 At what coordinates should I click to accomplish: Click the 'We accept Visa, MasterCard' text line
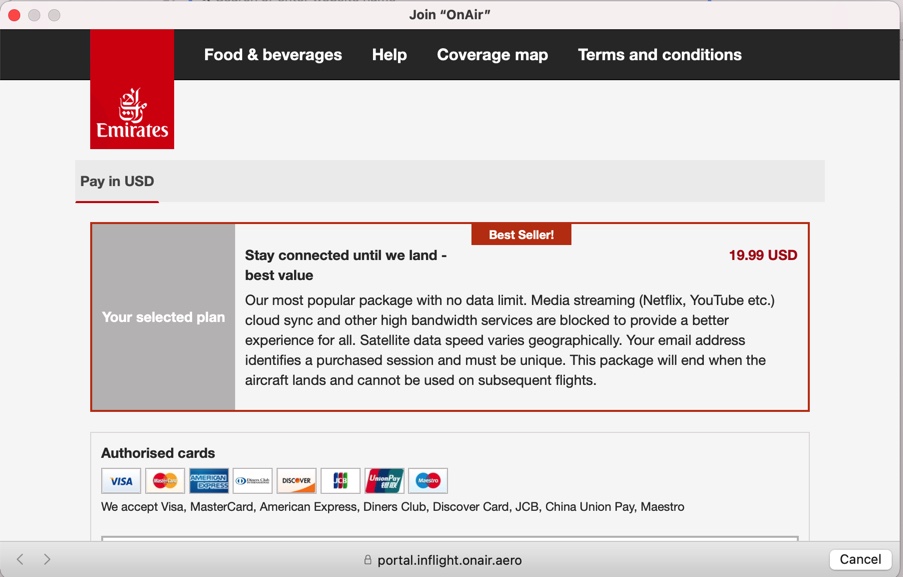coord(393,507)
